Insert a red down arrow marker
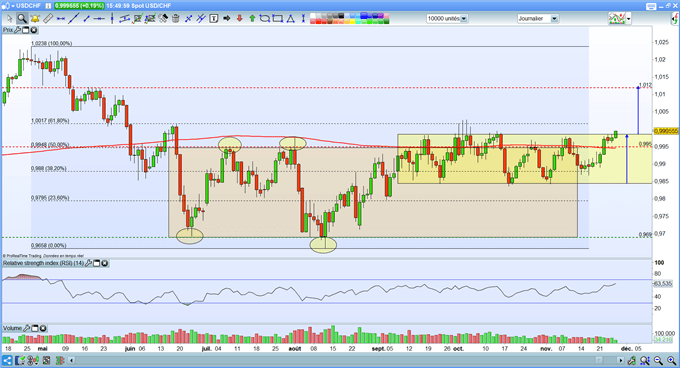 239,18
